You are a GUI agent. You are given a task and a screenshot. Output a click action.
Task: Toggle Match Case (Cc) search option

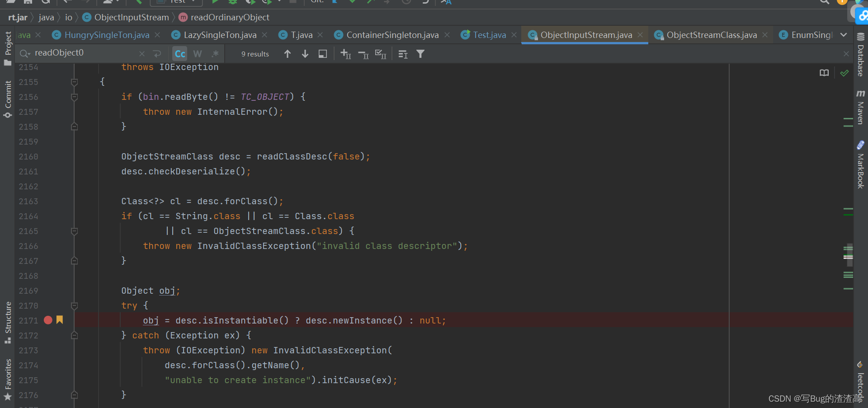pyautogui.click(x=180, y=54)
